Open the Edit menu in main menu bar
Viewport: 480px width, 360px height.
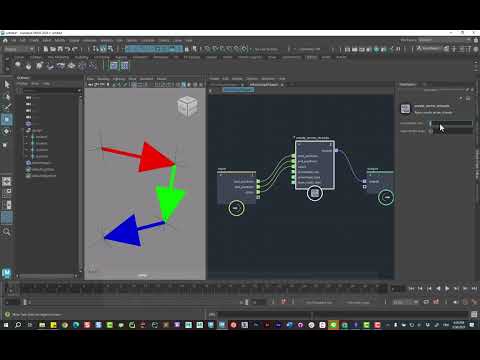(23, 40)
